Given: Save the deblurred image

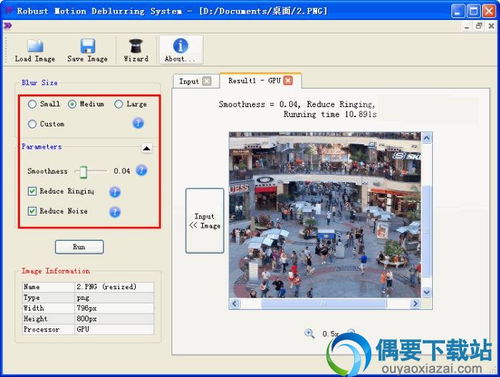Looking at the screenshot, I should click(87, 51).
